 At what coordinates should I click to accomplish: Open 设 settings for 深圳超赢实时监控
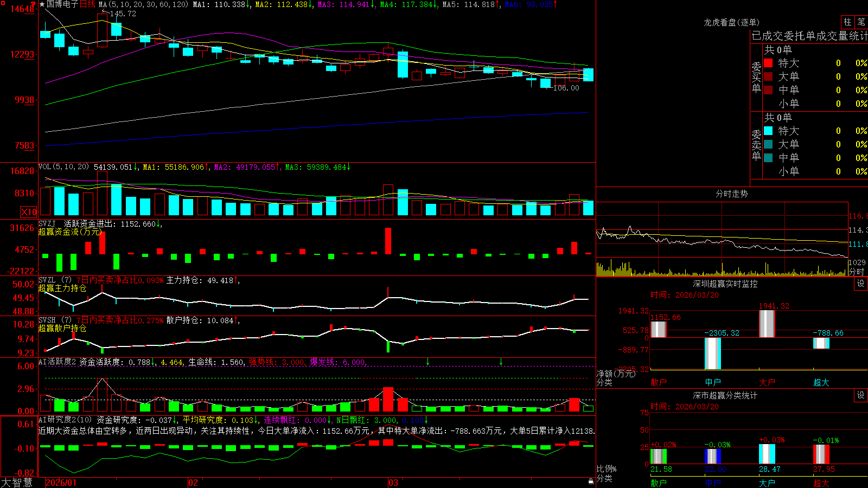click(861, 284)
